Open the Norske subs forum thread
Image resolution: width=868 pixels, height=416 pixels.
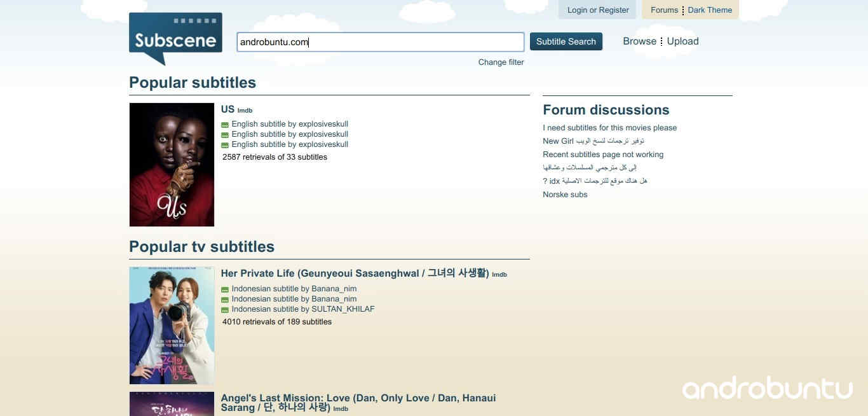[x=565, y=195]
